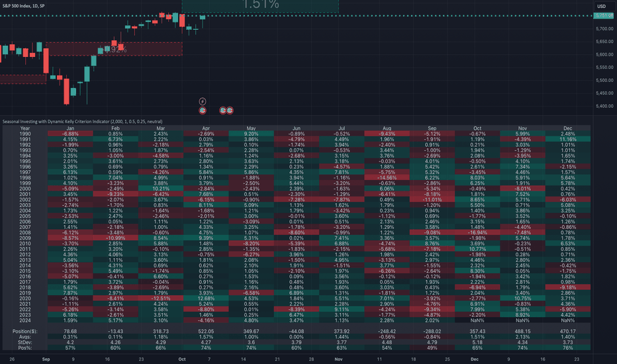Click the 10.77% cell for Oct 2011

[477, 249]
